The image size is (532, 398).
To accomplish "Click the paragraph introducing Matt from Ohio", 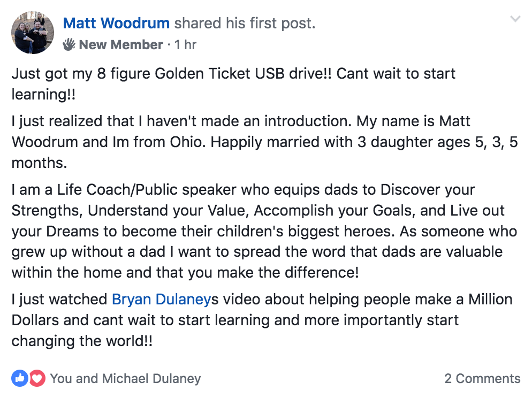I will coord(264,142).
